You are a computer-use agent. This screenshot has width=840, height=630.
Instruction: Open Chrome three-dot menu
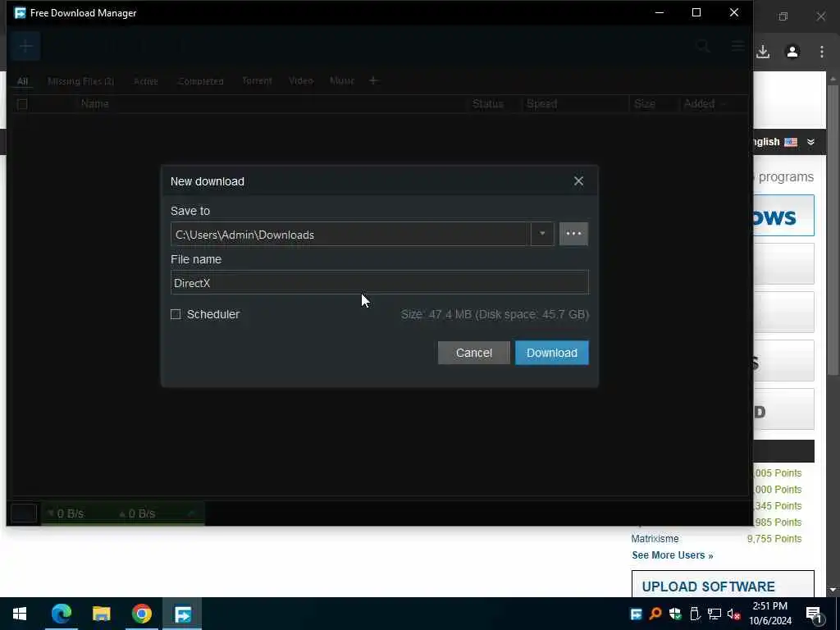point(822,52)
